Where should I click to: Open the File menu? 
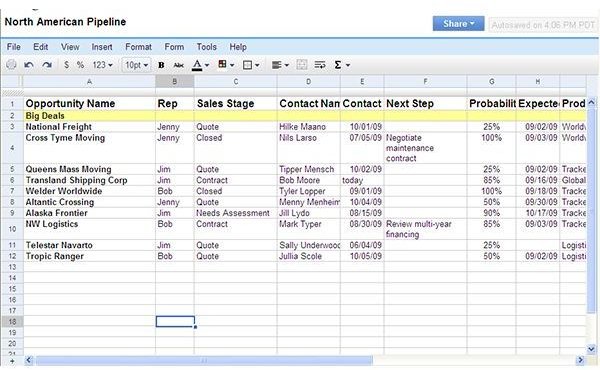(14, 47)
